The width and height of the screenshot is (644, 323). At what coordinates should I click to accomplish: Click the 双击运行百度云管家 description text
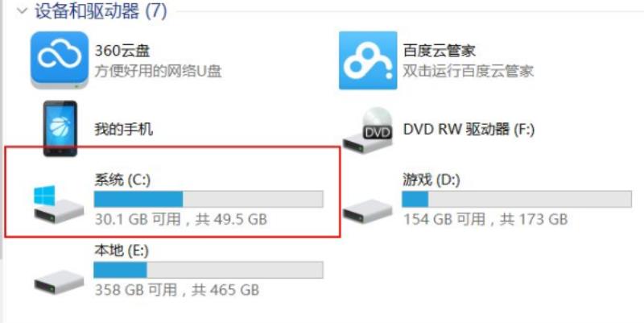point(469,71)
